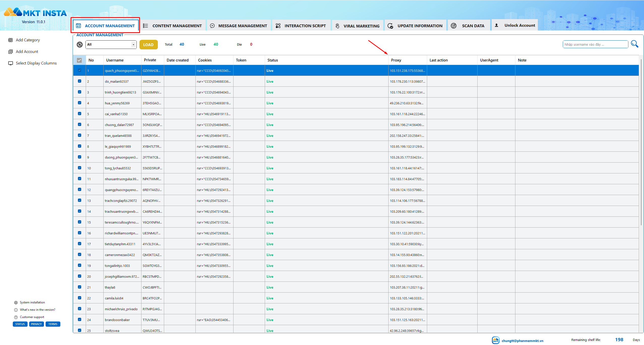This screenshot has width=644, height=345.
Task: Click the Message Management messenger icon
Action: click(212, 26)
